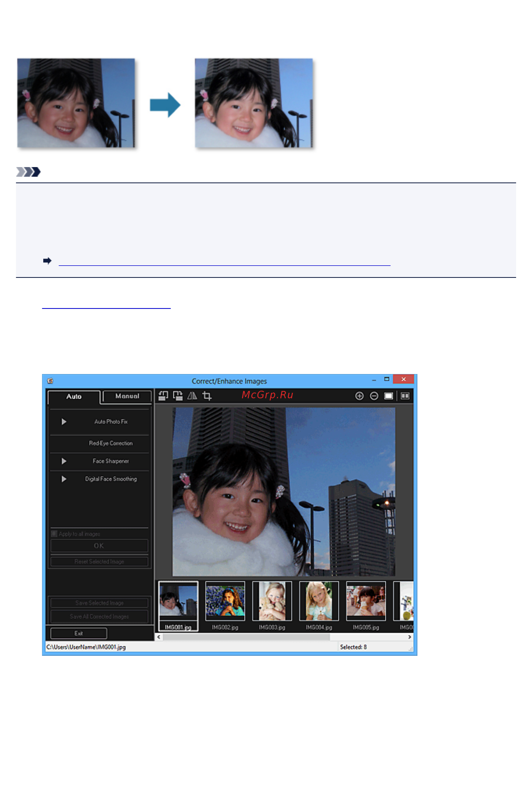532x789 pixels.
Task: Switch to the Manual tab
Action: click(x=127, y=396)
